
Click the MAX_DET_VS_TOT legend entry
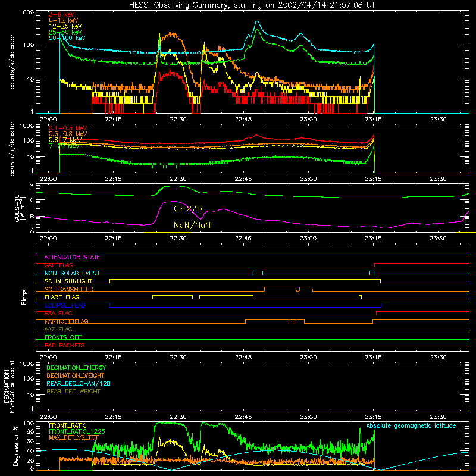pyautogui.click(x=74, y=437)
